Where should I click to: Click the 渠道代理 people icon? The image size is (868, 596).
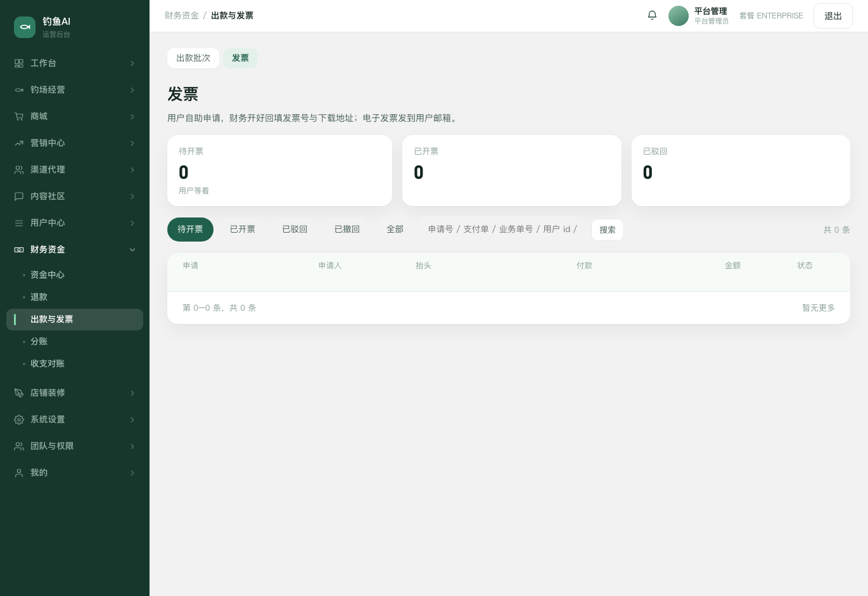click(x=19, y=170)
